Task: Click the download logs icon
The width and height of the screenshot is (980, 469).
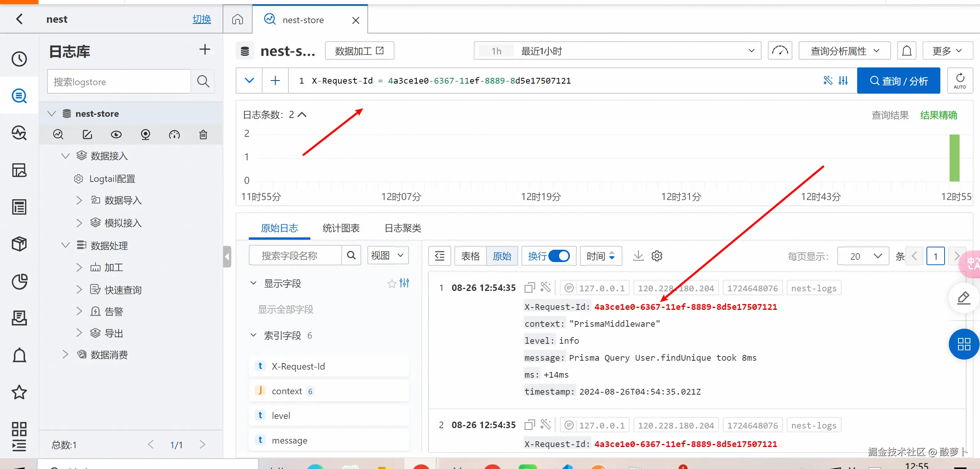Action: [638, 256]
